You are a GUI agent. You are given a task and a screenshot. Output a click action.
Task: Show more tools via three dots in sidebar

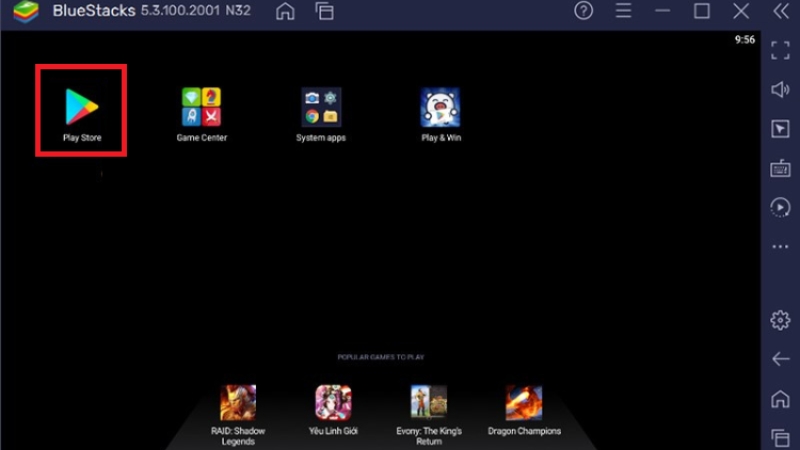(x=780, y=247)
